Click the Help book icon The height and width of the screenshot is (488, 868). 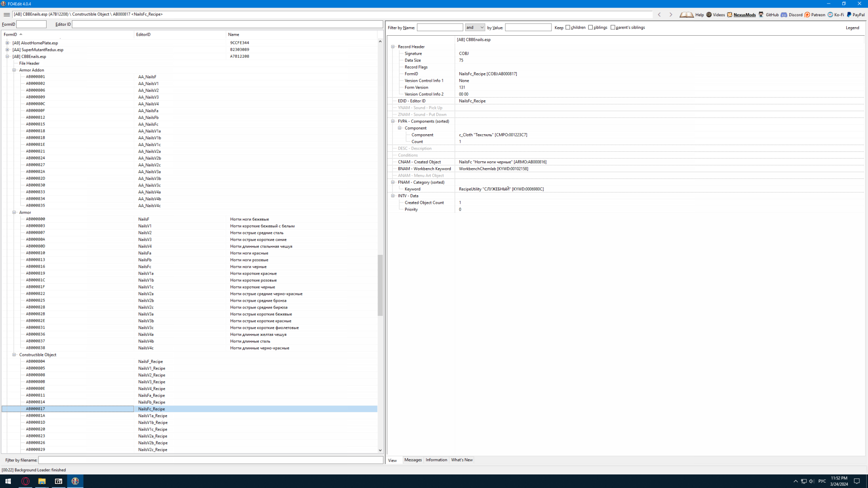pyautogui.click(x=686, y=14)
